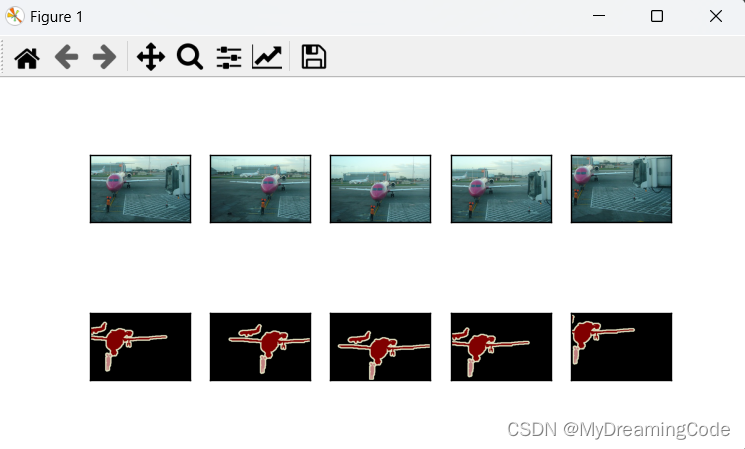Select the Zoom magnifier tool
This screenshot has height=449, width=745.
coord(190,57)
